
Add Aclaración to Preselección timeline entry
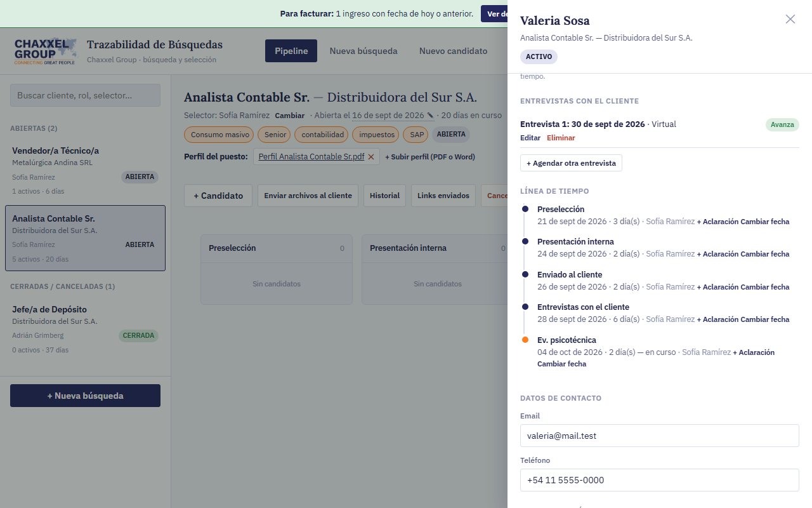point(717,222)
